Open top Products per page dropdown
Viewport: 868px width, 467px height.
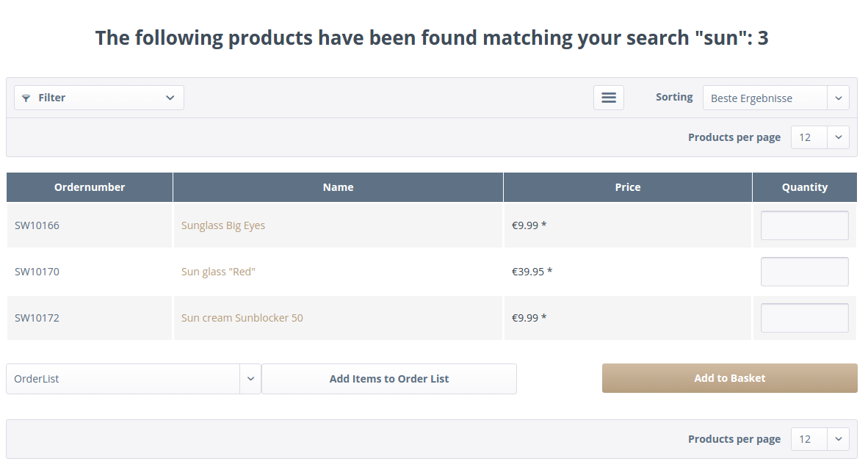838,137
